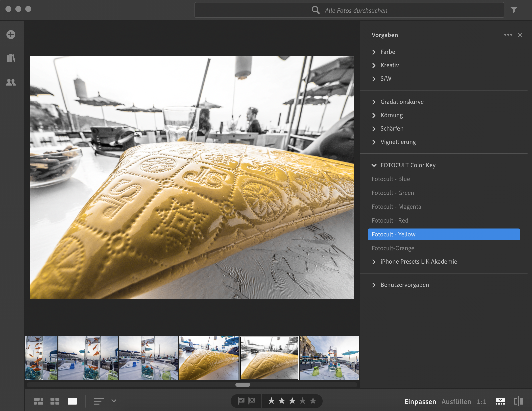Select Ausfüllen zoom mode

(456, 402)
